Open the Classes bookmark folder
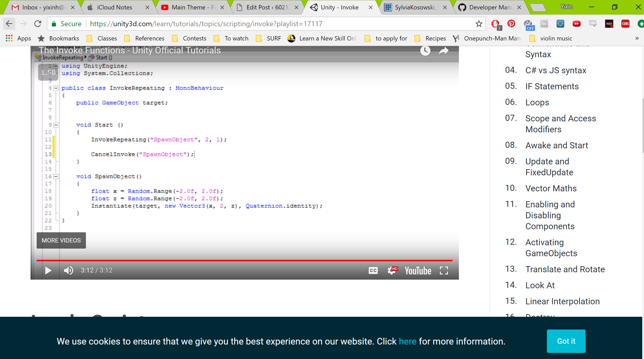 click(102, 38)
